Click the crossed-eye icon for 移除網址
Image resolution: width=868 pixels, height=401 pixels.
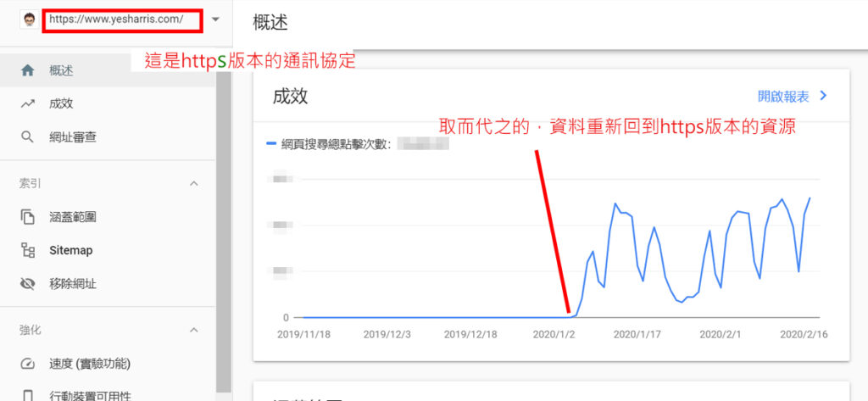pyautogui.click(x=27, y=285)
